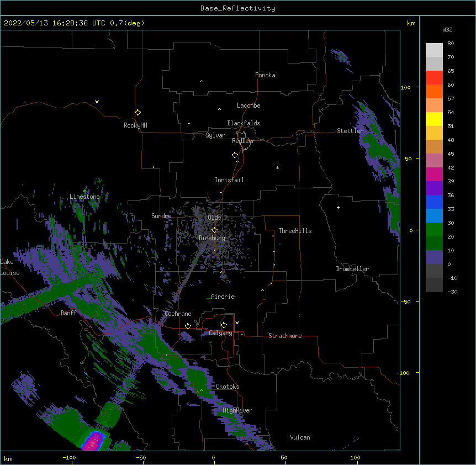The width and height of the screenshot is (476, 465).
Task: Click the Lake Louise label
Action: point(10,267)
